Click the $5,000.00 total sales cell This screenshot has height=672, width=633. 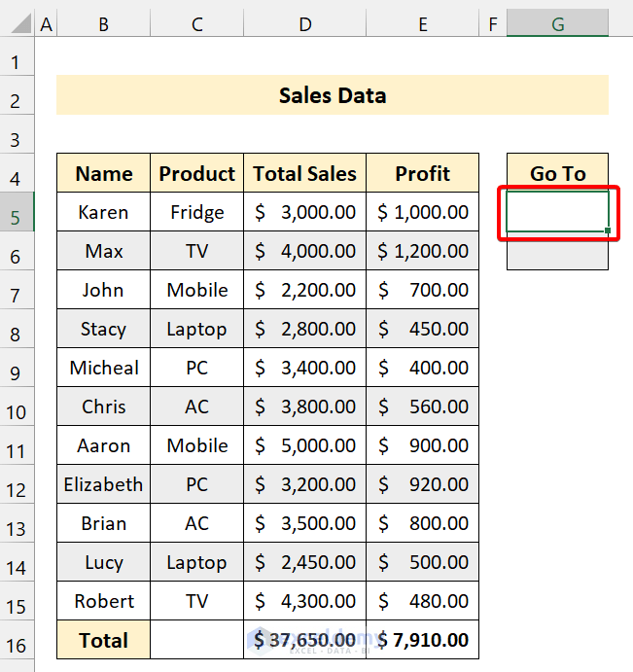point(305,445)
